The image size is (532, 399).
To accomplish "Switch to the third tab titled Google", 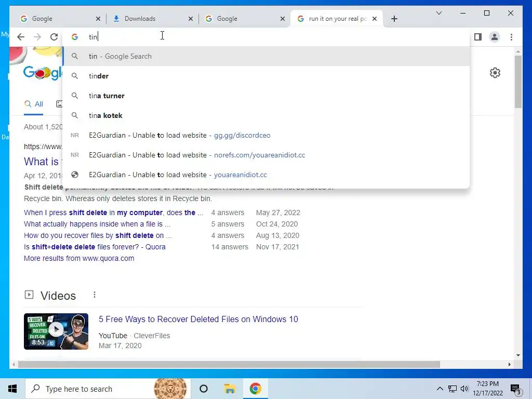I will coord(243,19).
